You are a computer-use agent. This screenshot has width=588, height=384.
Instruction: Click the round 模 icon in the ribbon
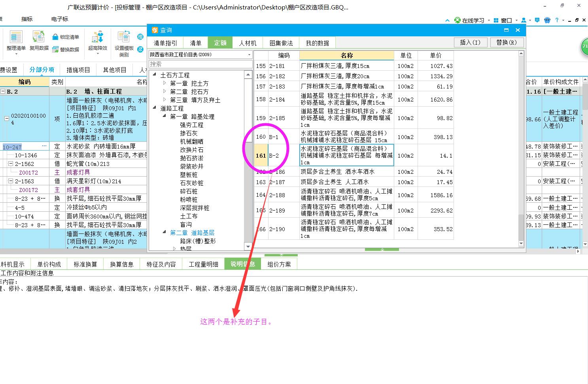pos(140,37)
